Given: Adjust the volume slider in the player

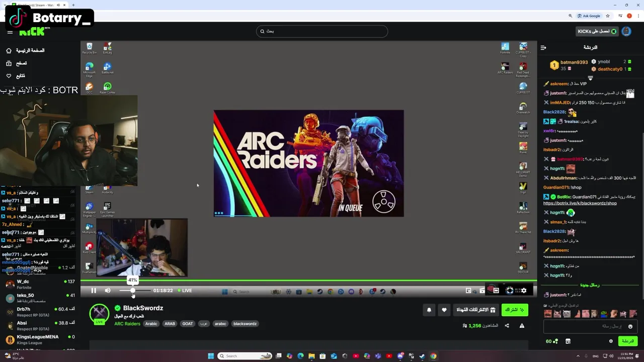Looking at the screenshot, I should tap(134, 291).
